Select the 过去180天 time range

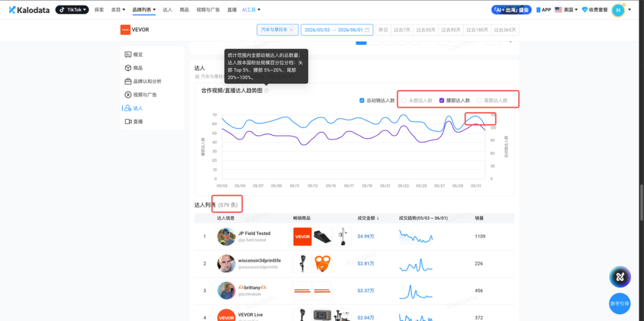tap(477, 30)
